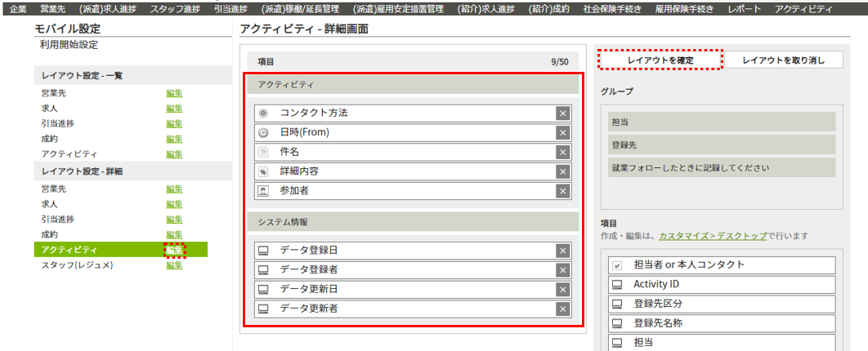Screen dimensions: 868x351
Task: Click monitor icon beside データ更新者
Action: 263,309
